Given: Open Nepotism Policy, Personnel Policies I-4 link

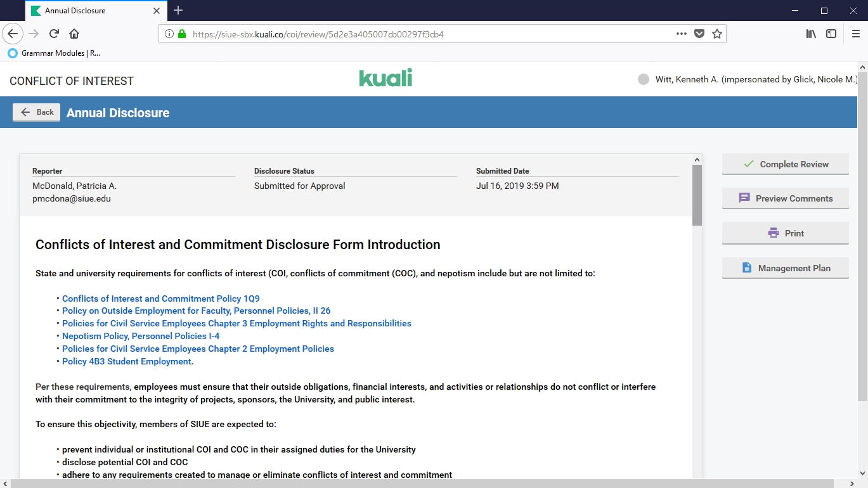Looking at the screenshot, I should 141,336.
